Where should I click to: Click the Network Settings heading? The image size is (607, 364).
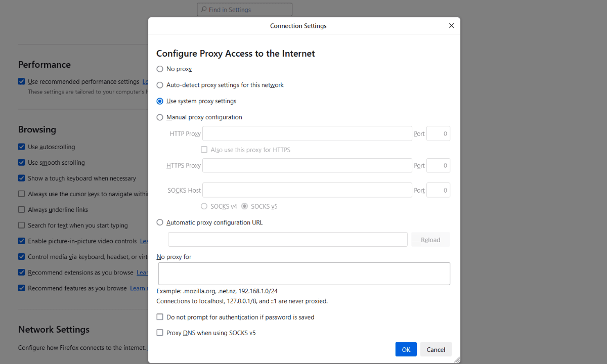(54, 330)
